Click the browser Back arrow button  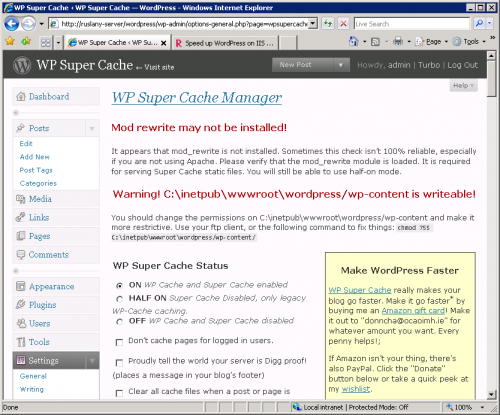(x=12, y=24)
